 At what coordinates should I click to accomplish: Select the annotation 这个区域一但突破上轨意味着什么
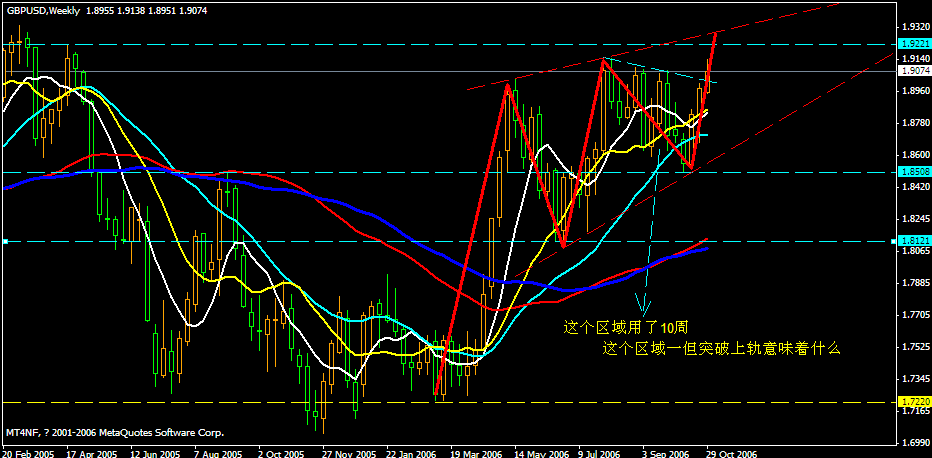coord(721,348)
